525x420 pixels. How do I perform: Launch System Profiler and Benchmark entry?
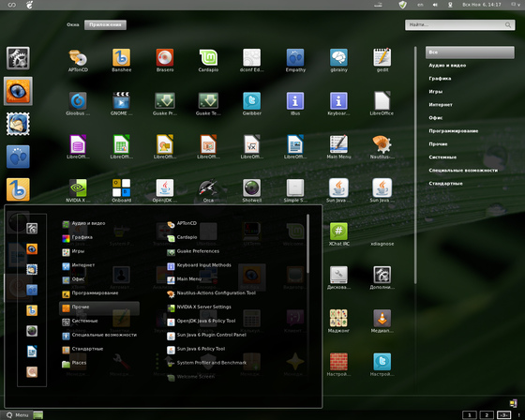(x=206, y=364)
